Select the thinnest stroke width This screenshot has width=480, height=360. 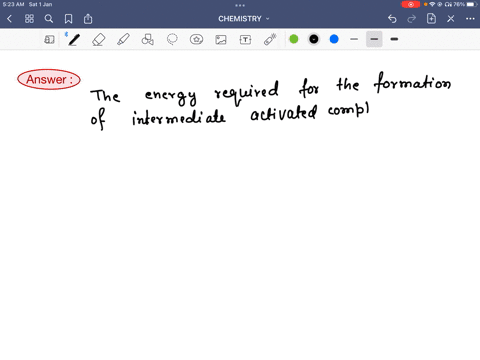point(354,39)
